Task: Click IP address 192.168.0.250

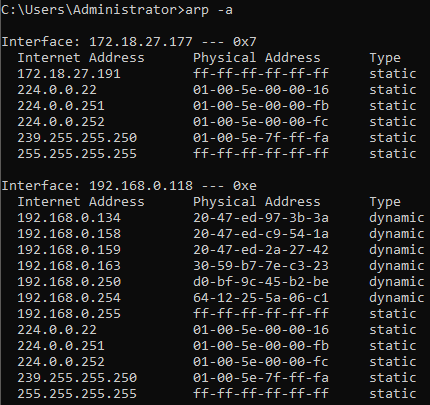Action: pyautogui.click(x=69, y=282)
